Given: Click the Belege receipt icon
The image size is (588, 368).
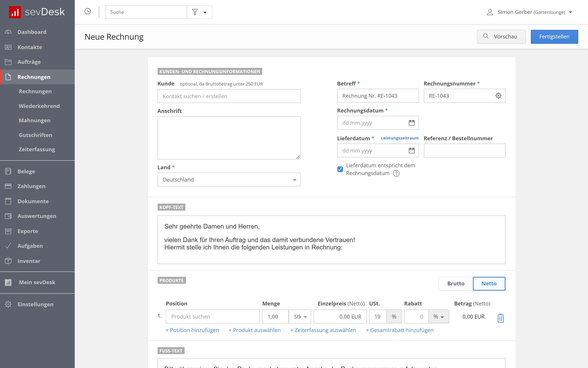Looking at the screenshot, I should click(8, 171).
